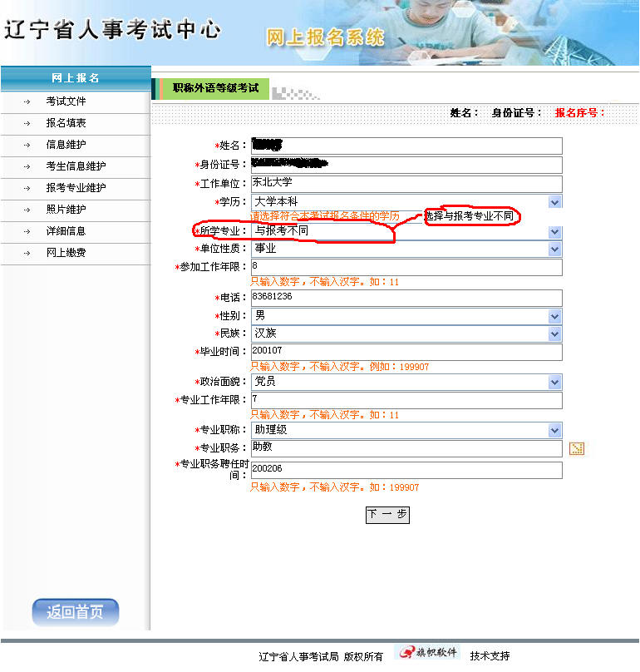Go to 信息维护 in sidebar
Screen dimensions: 640x672
66,145
